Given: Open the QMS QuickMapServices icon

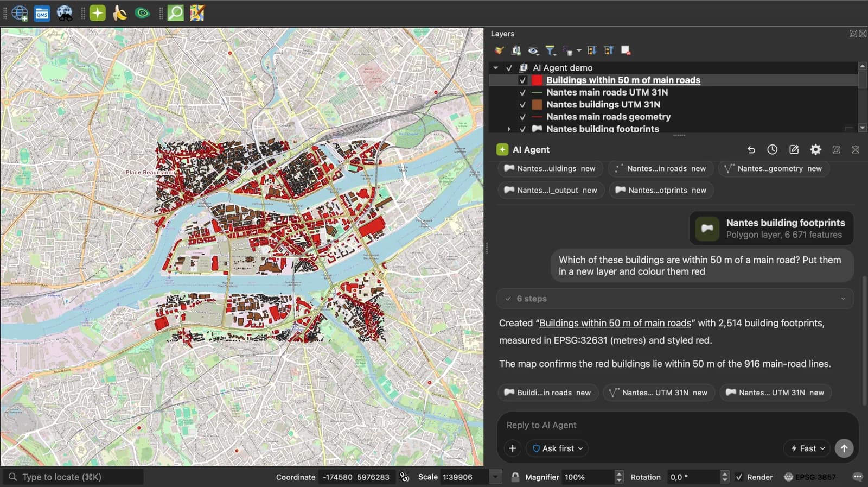Looking at the screenshot, I should [x=42, y=13].
